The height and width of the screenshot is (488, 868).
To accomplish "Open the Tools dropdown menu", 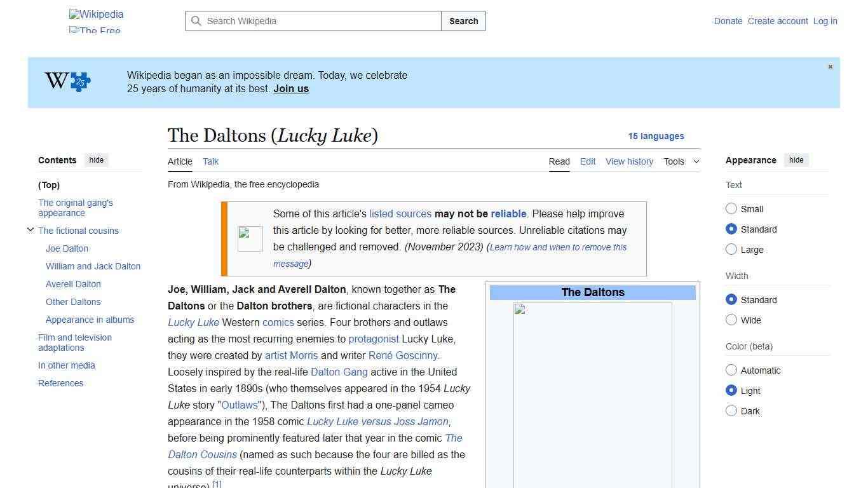I will click(681, 161).
